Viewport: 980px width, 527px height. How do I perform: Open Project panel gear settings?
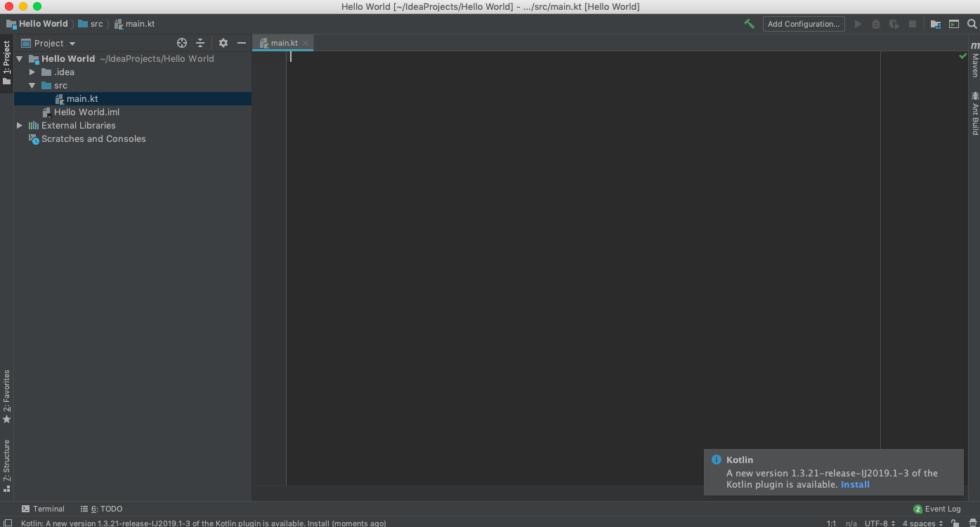point(223,43)
